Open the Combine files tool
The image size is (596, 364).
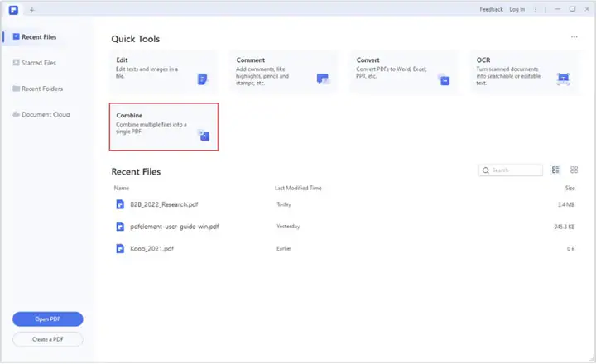(163, 127)
